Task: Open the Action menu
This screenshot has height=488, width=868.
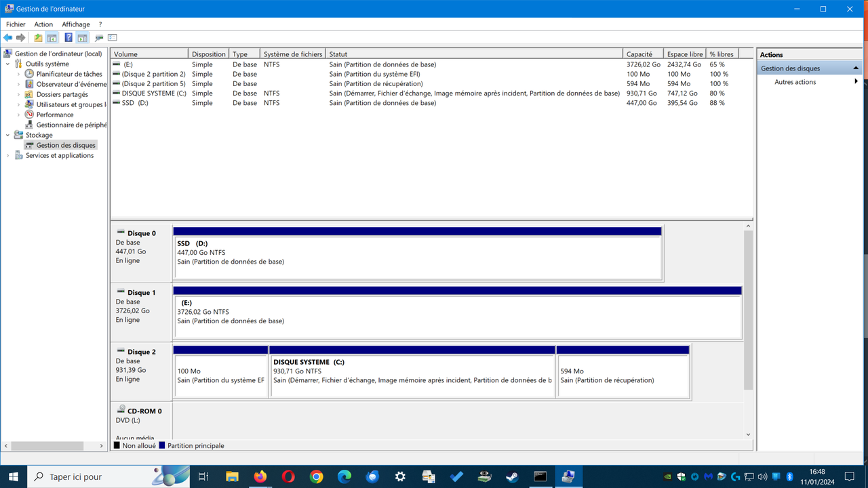Action: (x=43, y=24)
